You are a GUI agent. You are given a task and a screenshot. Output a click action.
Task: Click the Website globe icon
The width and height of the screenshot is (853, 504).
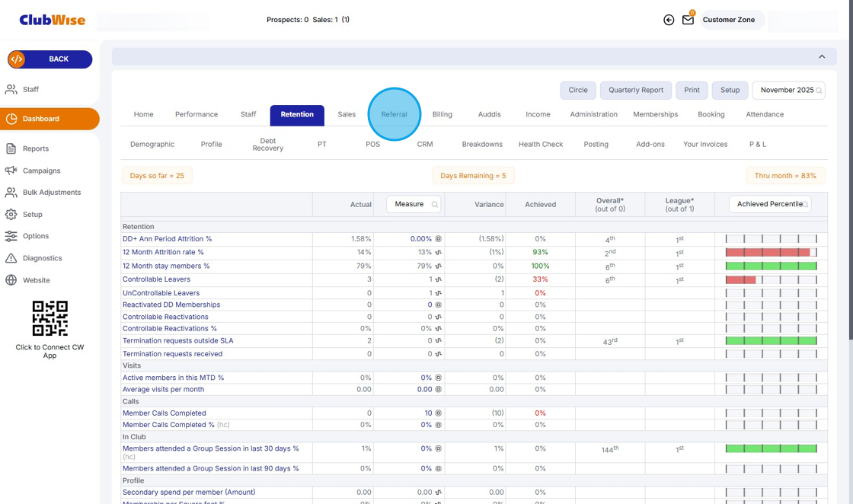(11, 280)
